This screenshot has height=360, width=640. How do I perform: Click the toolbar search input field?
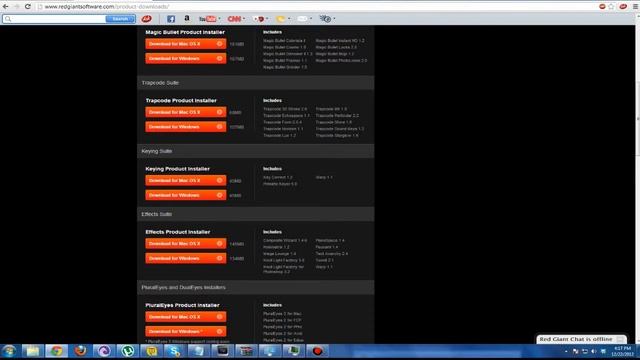55,19
